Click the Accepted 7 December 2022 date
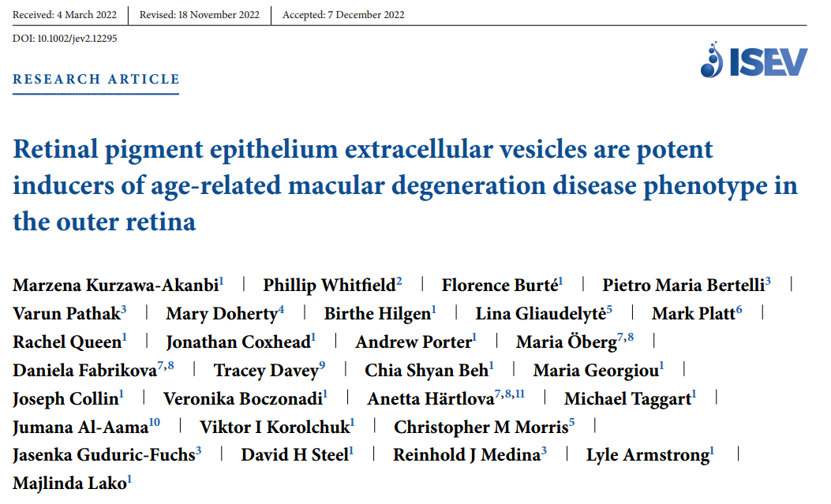 click(343, 15)
